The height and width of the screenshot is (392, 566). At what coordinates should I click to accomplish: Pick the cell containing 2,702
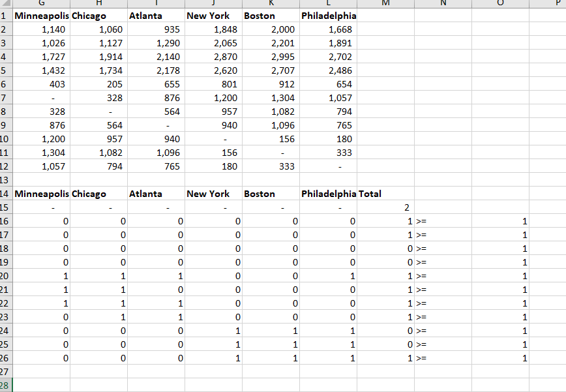[x=328, y=57]
